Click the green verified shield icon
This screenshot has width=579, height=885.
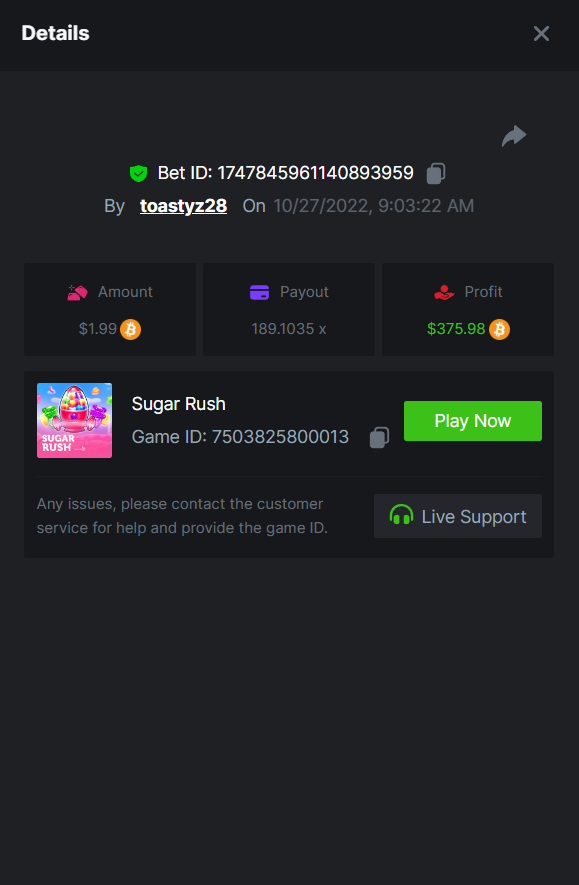(138, 173)
